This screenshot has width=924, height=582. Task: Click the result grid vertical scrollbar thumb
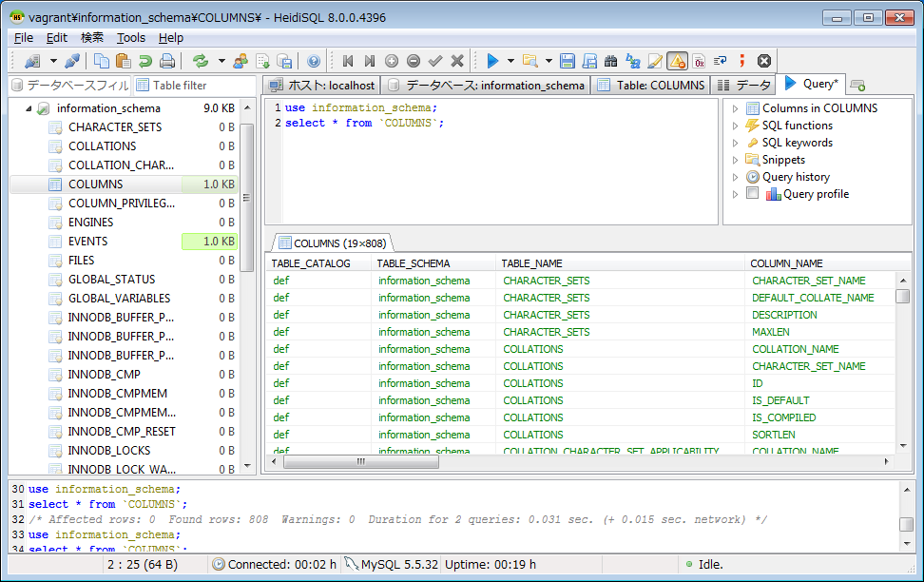tap(903, 296)
